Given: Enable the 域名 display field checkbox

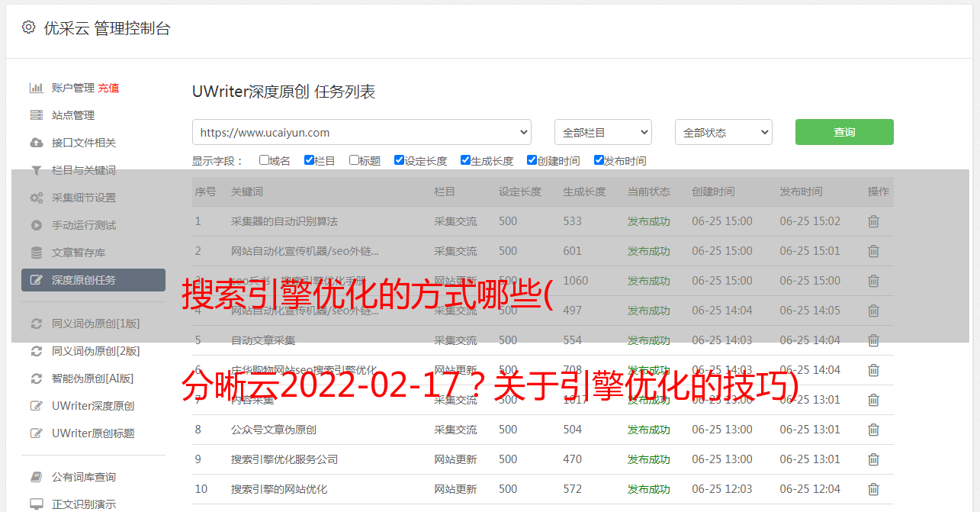Looking at the screenshot, I should (264, 160).
